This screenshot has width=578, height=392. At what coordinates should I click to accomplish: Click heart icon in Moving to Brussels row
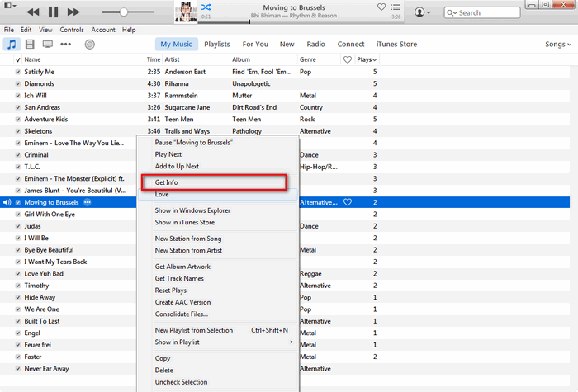(348, 202)
